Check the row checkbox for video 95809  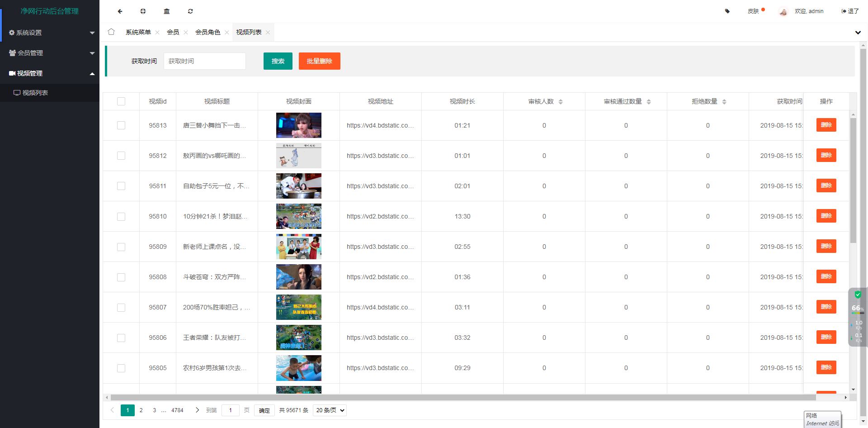click(x=121, y=247)
